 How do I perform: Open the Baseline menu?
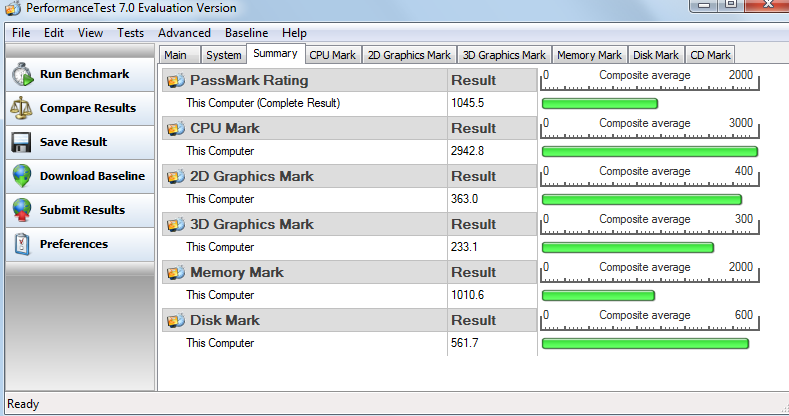tap(247, 33)
